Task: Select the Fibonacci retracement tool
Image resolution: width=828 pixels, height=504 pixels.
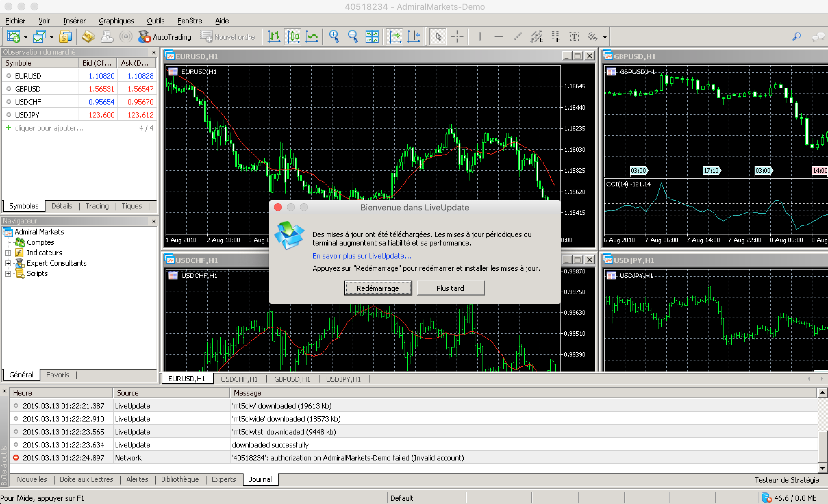Action: pyautogui.click(x=555, y=36)
